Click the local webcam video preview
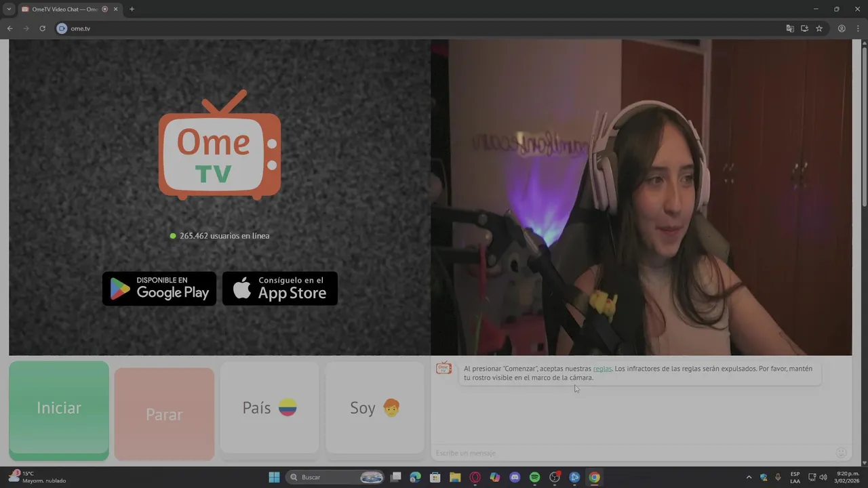 point(641,197)
